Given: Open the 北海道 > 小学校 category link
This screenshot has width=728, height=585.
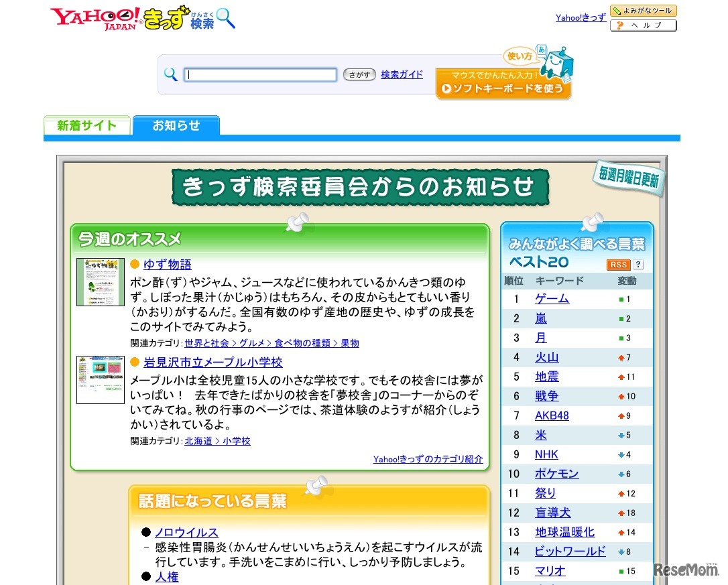Looking at the screenshot, I should [x=217, y=441].
